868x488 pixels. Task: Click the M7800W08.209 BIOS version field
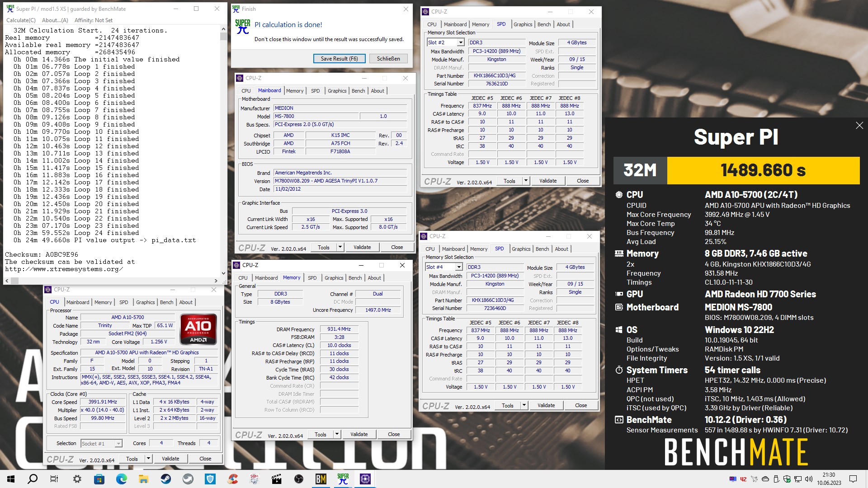point(340,181)
